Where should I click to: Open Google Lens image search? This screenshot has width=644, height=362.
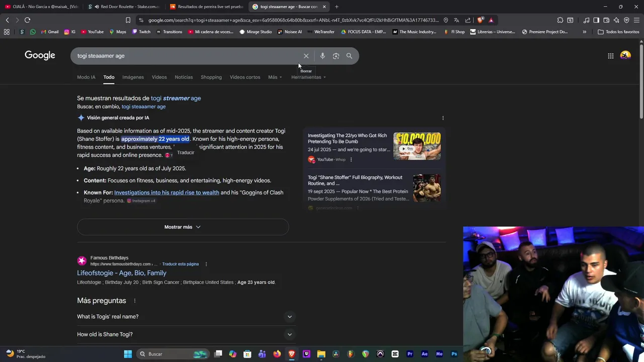[x=336, y=56]
